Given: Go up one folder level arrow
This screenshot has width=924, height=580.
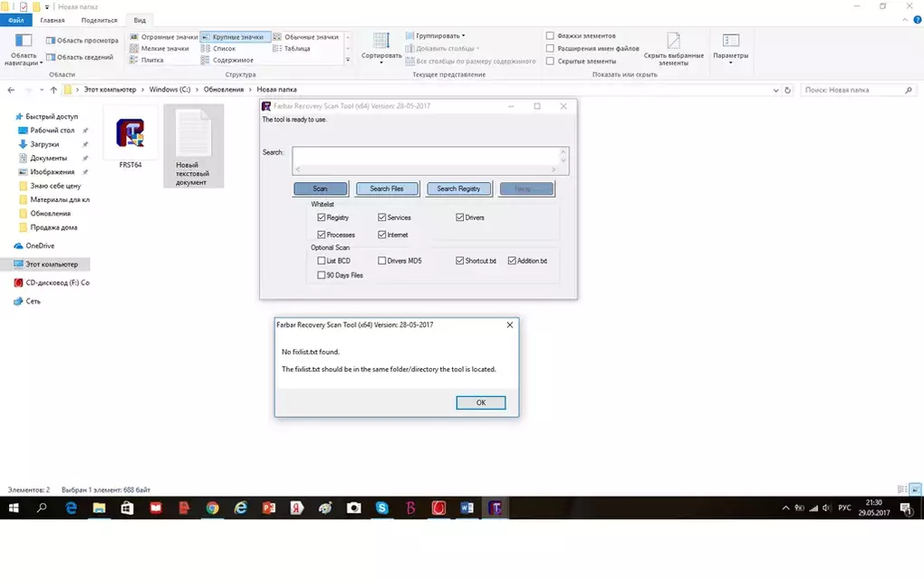Looking at the screenshot, I should pos(53,90).
